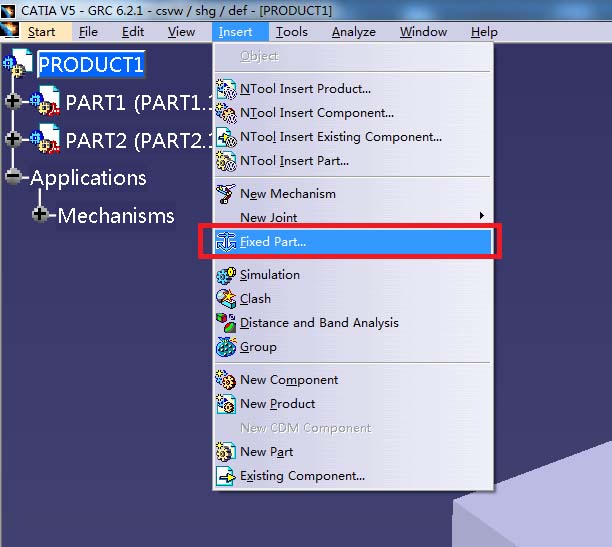Click the New Mechanism robot-arm icon

coord(226,194)
